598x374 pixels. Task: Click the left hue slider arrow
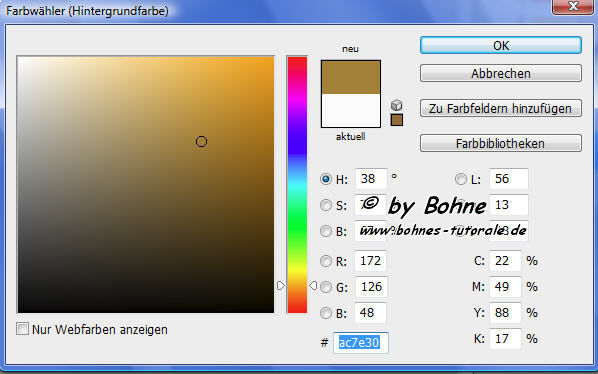(281, 285)
